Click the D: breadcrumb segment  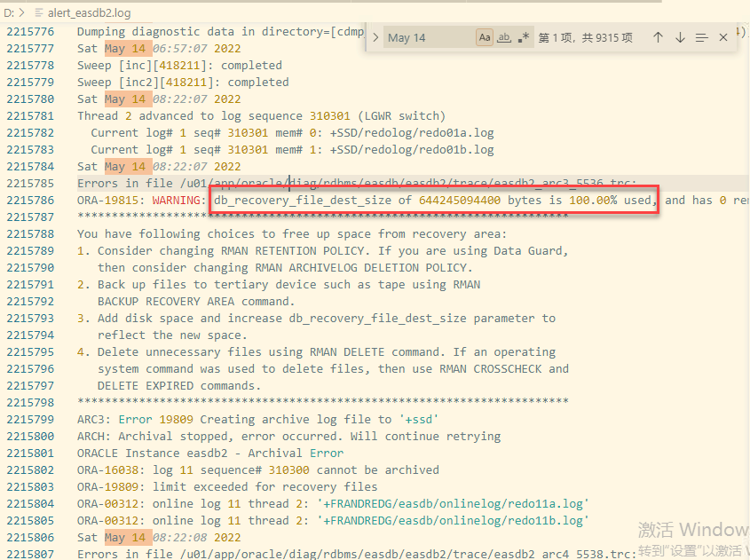9,13
